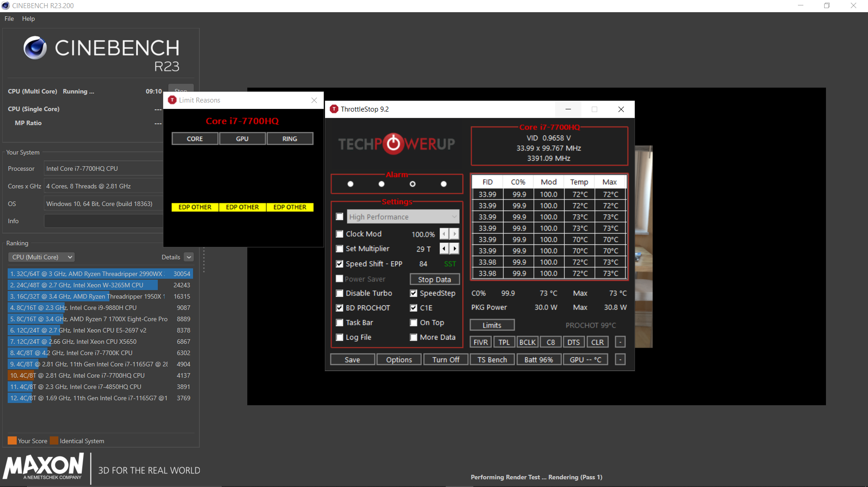
Task: Click the Limit Reasons window icon
Action: 172,100
